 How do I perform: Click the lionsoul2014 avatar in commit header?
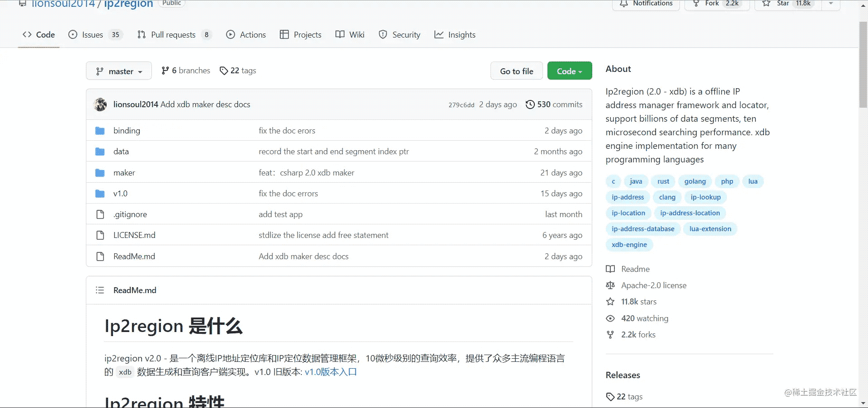click(x=100, y=104)
